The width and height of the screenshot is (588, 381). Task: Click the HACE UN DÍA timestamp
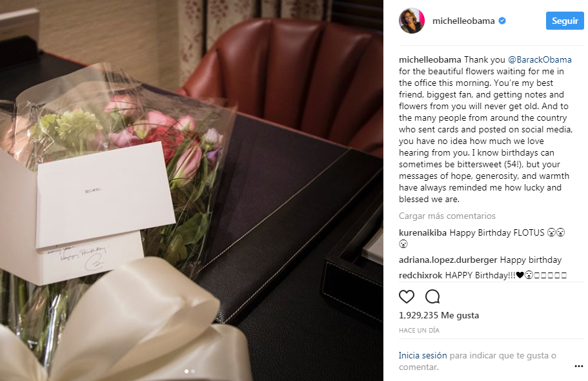419,331
